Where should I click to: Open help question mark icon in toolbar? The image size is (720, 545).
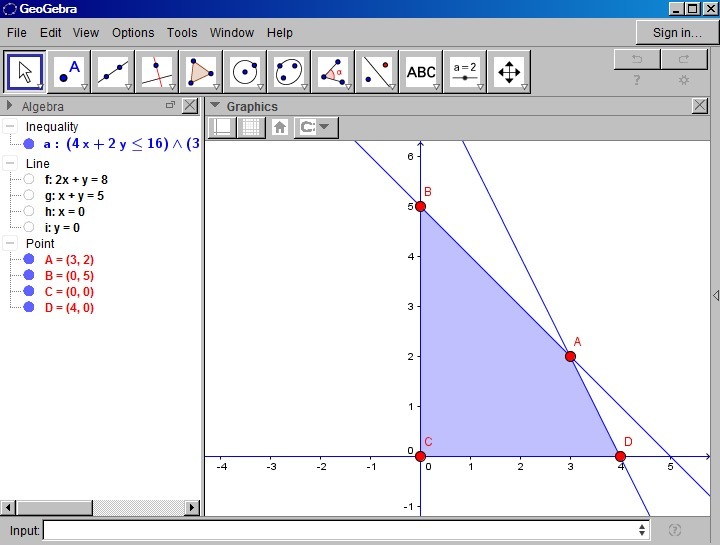(637, 80)
